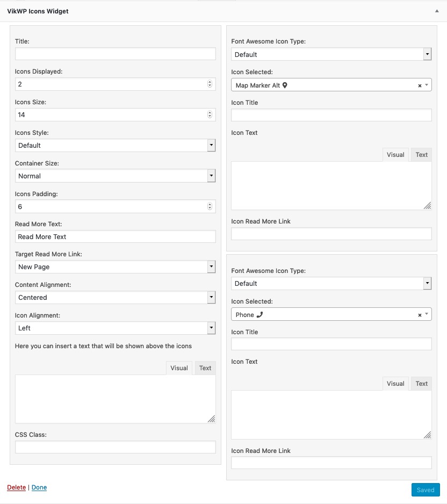Viewport: 447px width, 504px height.
Task: Open the Icons Style dropdown
Action: coord(212,145)
